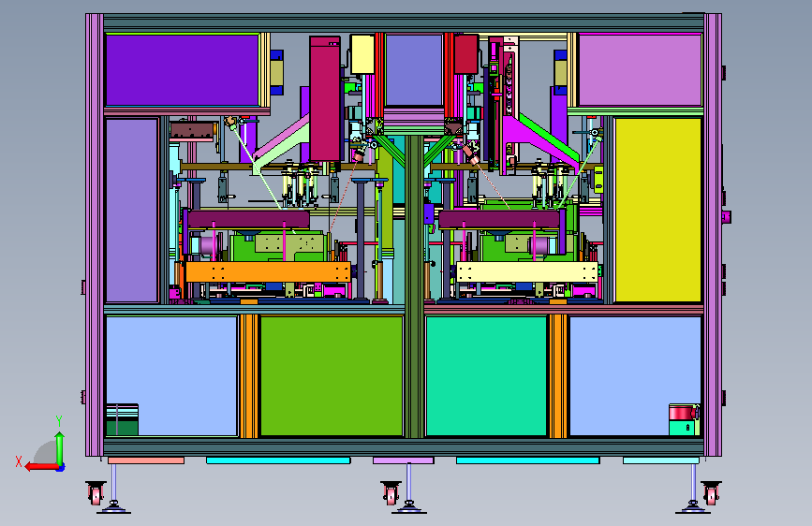This screenshot has height=526, width=812.
Task: Select the light blue bottom-left door panel
Action: (171, 376)
